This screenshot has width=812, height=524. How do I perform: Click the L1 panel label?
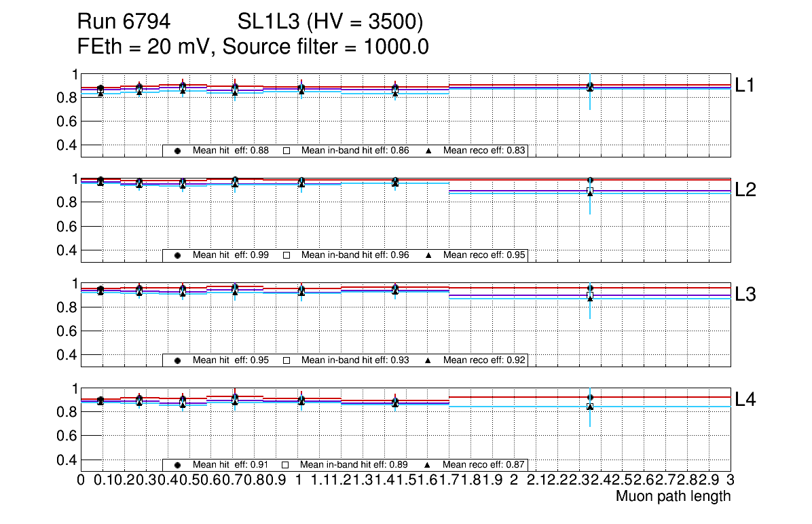[x=745, y=85]
